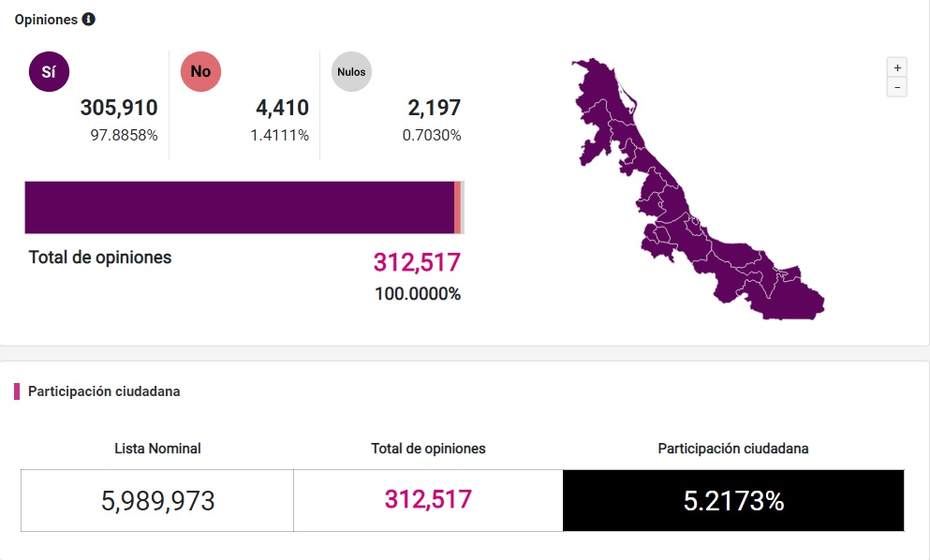930x560 pixels.
Task: Click the Sí percentage 97.8858%
Action: pos(124,135)
